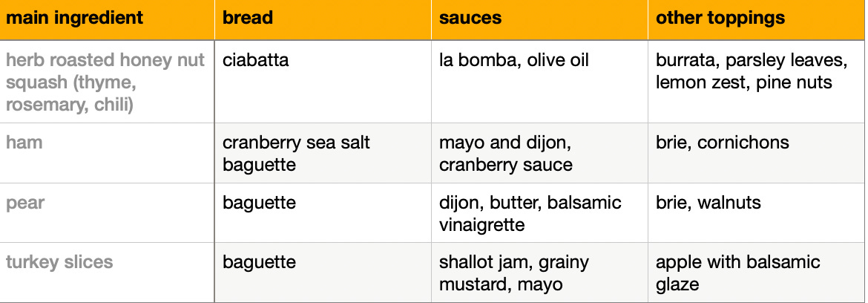Image resolution: width=868 pixels, height=303 pixels.
Task: Click the herb roasted honey nut squash cell
Action: (x=107, y=82)
